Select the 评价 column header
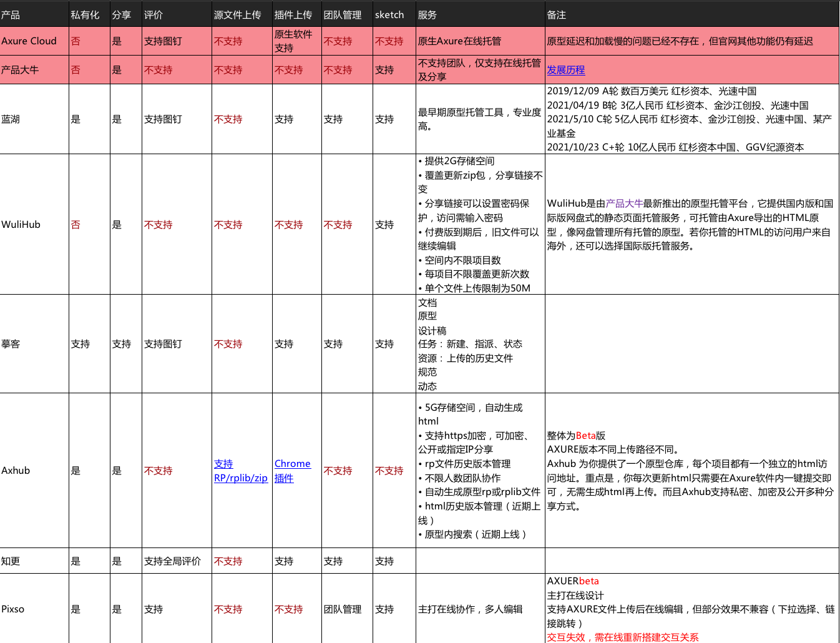This screenshot has height=643, width=840. (177, 14)
